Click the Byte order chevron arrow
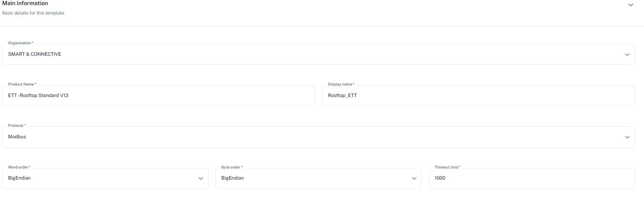 (x=414, y=178)
